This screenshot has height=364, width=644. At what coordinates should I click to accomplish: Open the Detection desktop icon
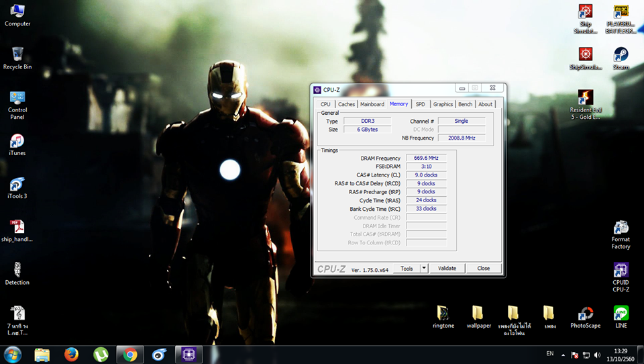(x=17, y=274)
